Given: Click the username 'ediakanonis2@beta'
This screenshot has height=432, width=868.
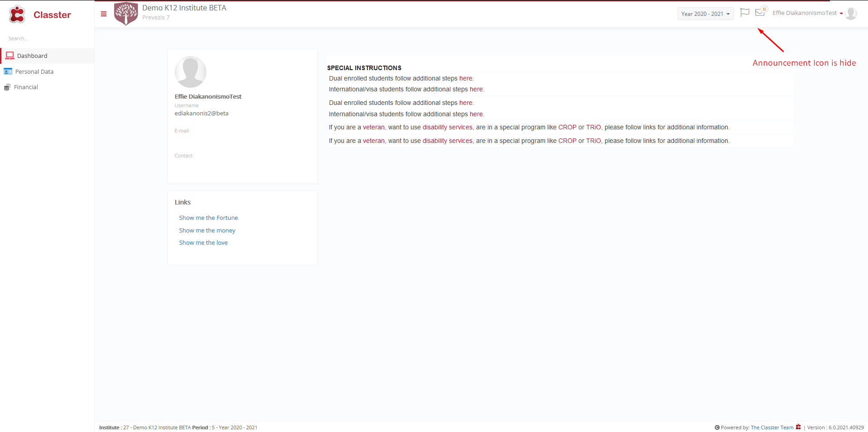Looking at the screenshot, I should (x=201, y=114).
